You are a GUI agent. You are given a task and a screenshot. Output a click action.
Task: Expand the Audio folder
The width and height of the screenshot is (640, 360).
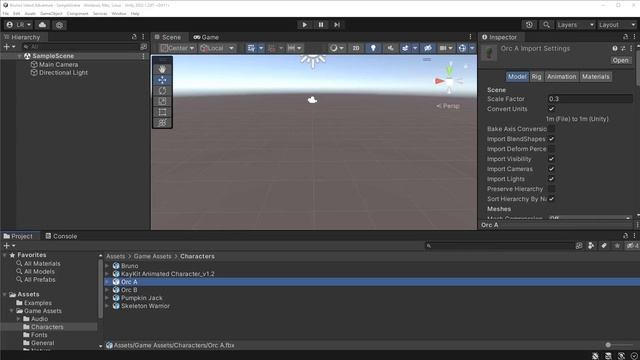point(18,319)
